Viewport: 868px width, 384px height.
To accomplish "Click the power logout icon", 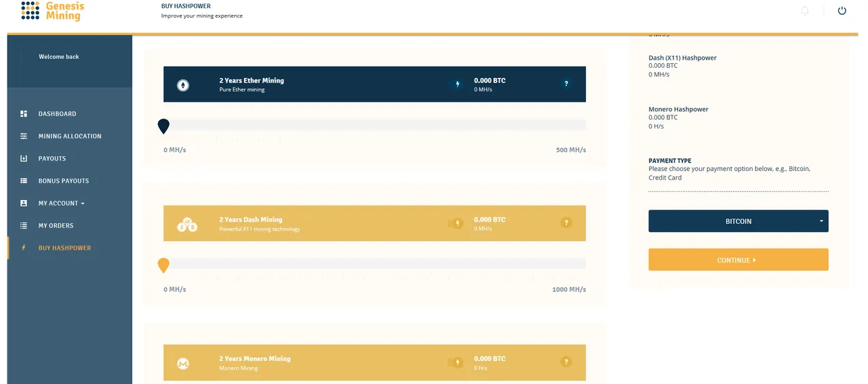I will pos(842,10).
